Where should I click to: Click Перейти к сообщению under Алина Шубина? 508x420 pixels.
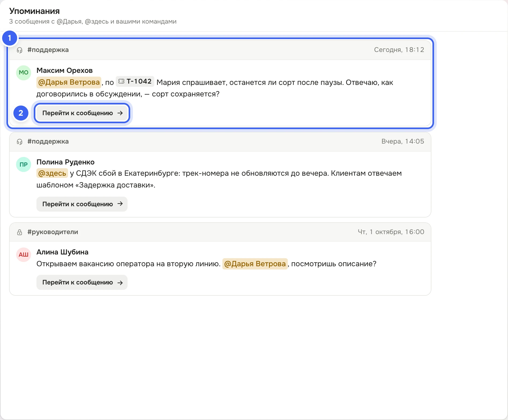[82, 282]
